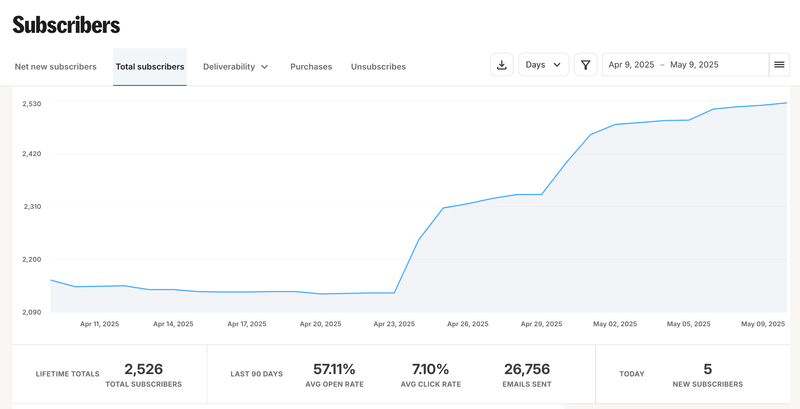Expand the Deliverability dropdown tab
This screenshot has width=800, height=409.
[x=236, y=67]
